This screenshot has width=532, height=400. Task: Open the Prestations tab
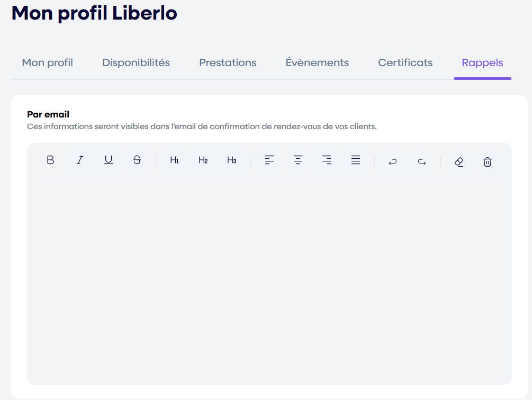[228, 62]
